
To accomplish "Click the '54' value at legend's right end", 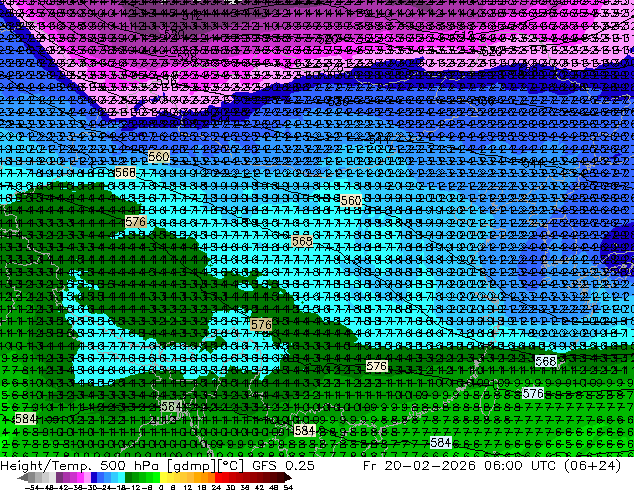I will pos(288,487).
